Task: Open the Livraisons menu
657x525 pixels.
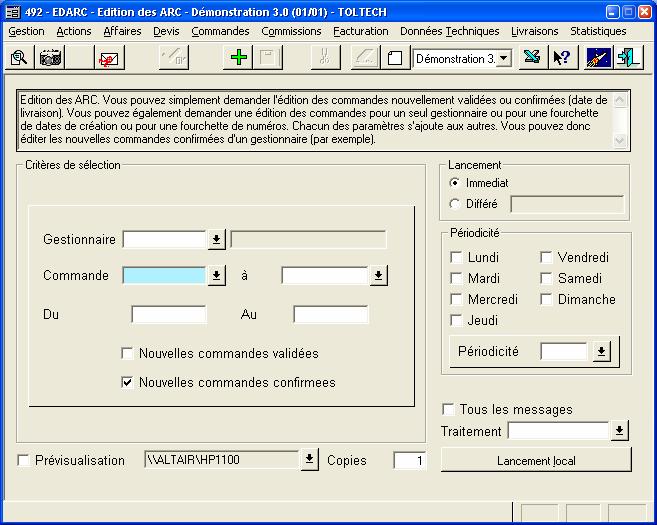Action: (x=535, y=31)
